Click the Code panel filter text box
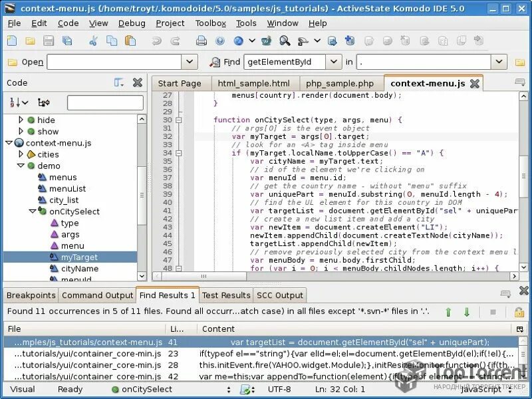The width and height of the screenshot is (532, 399). (105, 102)
